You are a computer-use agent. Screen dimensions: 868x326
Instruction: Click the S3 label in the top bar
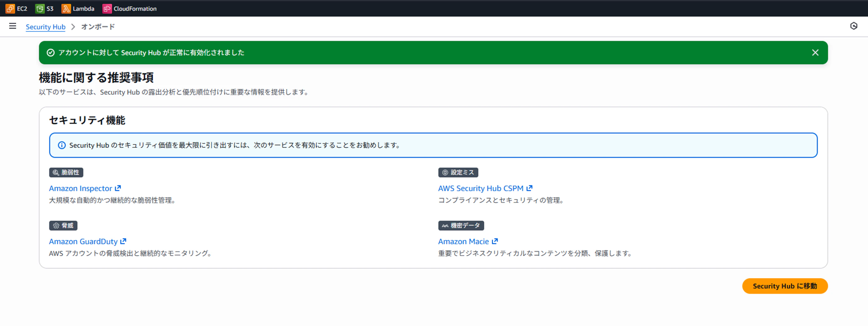pos(50,9)
